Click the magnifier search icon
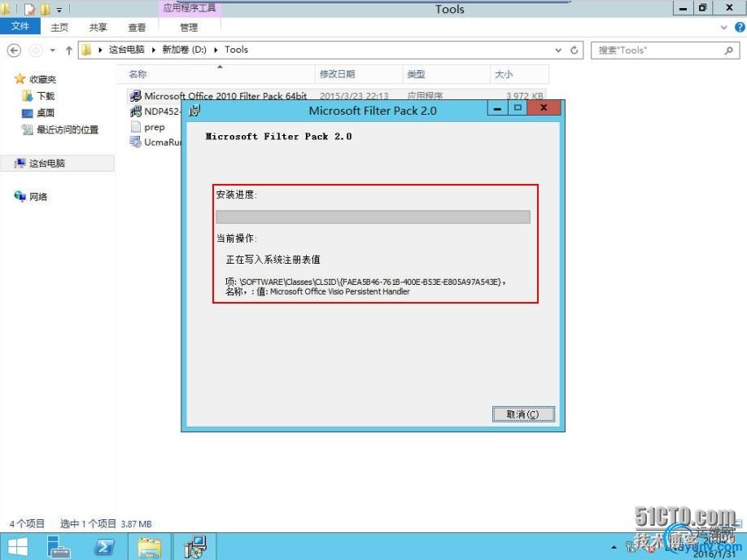 (x=729, y=50)
